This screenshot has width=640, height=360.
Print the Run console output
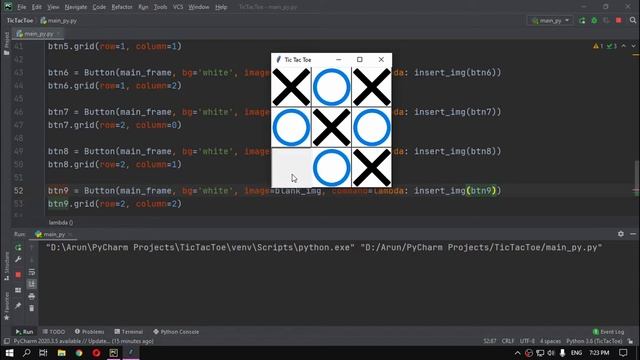32,296
